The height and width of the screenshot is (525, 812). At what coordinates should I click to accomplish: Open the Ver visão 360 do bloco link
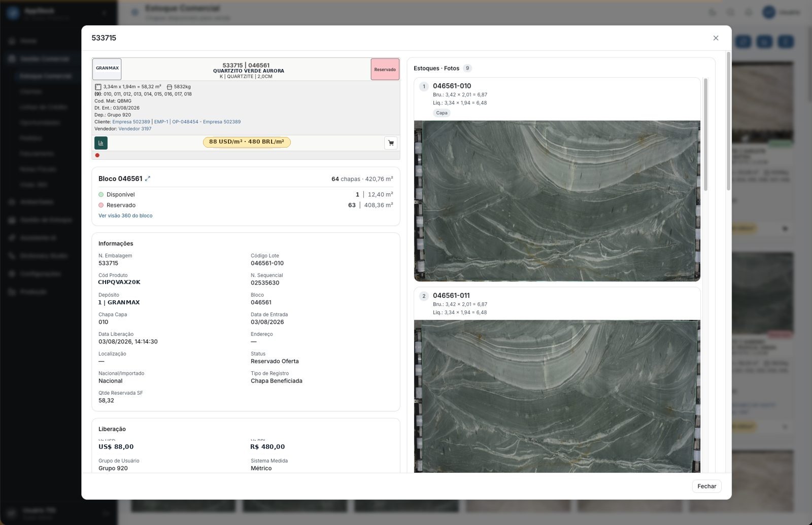pyautogui.click(x=125, y=216)
